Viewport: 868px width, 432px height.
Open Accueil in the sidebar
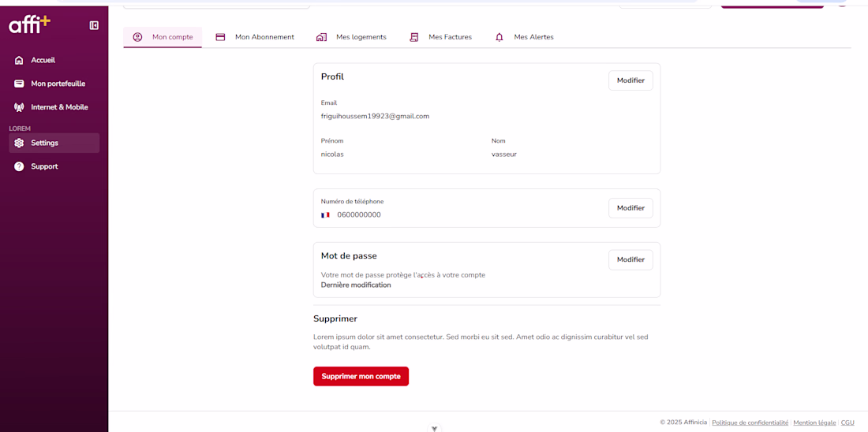point(54,60)
